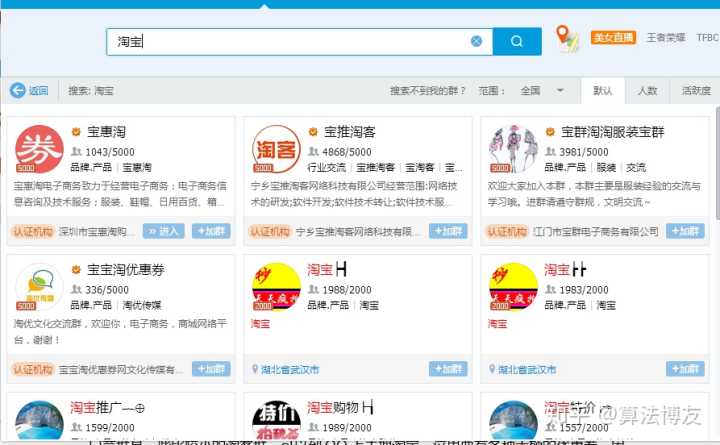Click 进入 button for 宝惠淘

[x=164, y=231]
